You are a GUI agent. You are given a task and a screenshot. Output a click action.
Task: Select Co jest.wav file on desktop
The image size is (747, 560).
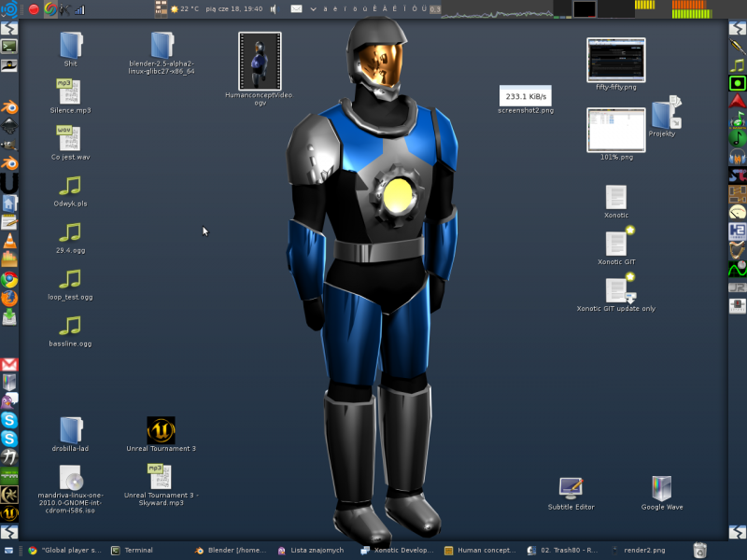coord(71,143)
